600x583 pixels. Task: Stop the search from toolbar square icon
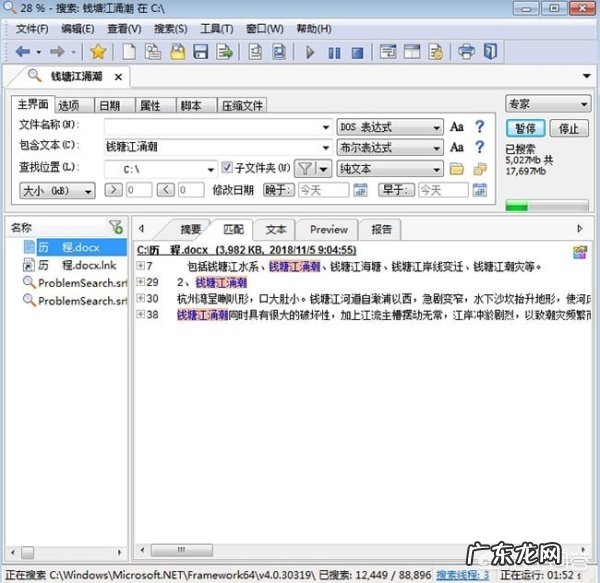coord(357,53)
